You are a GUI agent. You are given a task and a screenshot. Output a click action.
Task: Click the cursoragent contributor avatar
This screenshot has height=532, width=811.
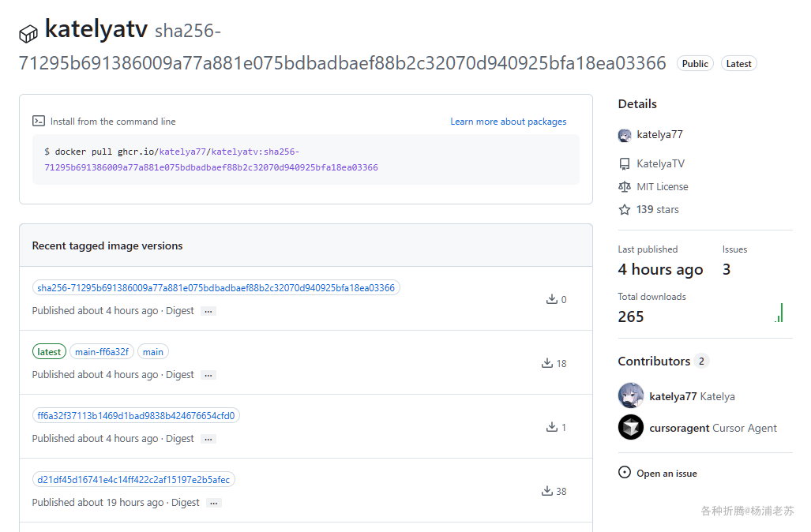tap(631, 428)
